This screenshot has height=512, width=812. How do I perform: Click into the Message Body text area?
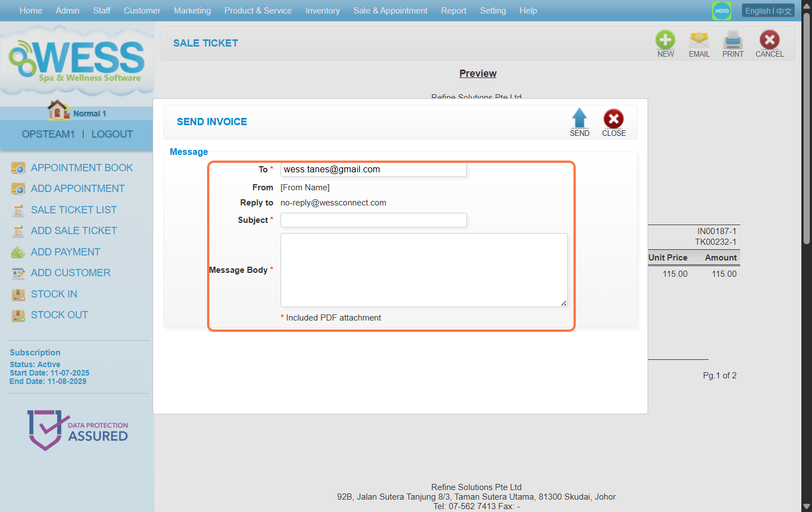point(424,270)
